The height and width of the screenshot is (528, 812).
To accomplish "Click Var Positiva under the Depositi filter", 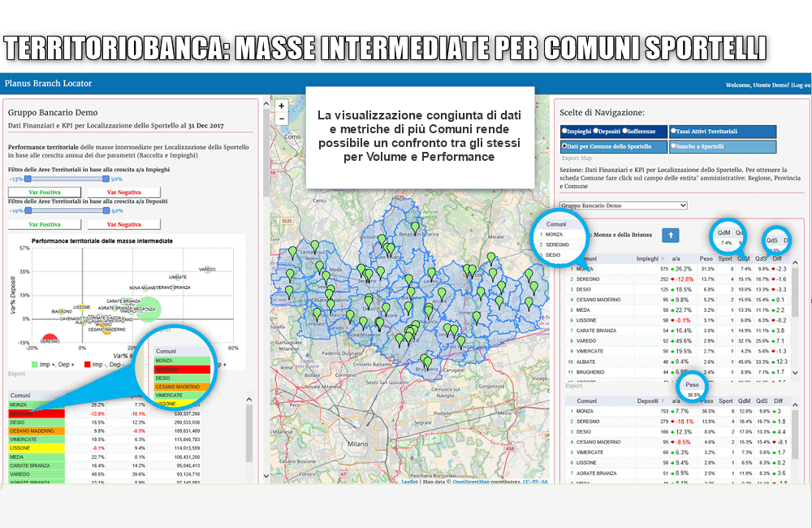I will (x=45, y=224).
